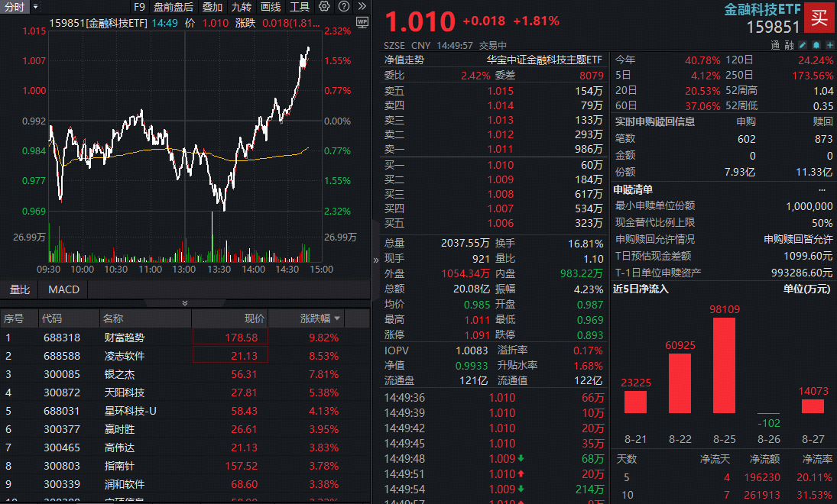Screen dimensions: 837x504
Task: Click the question mark help icon
Action: tap(342, 6)
